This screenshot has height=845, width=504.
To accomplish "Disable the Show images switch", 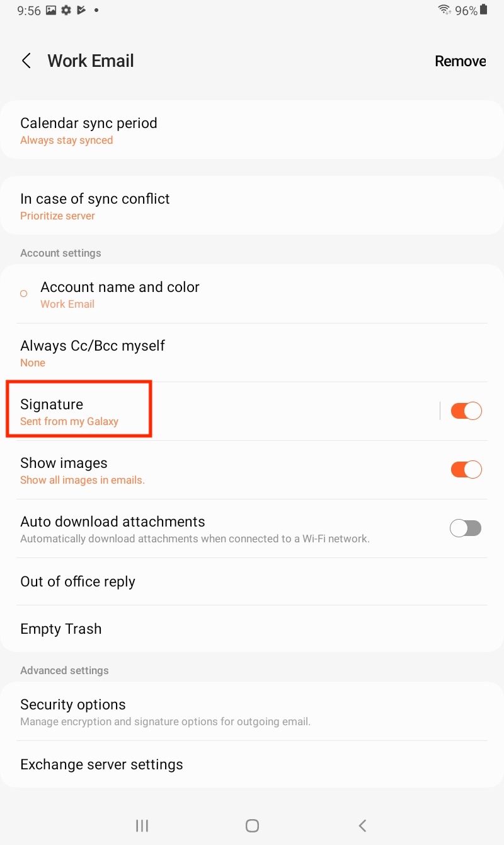I will tap(466, 470).
